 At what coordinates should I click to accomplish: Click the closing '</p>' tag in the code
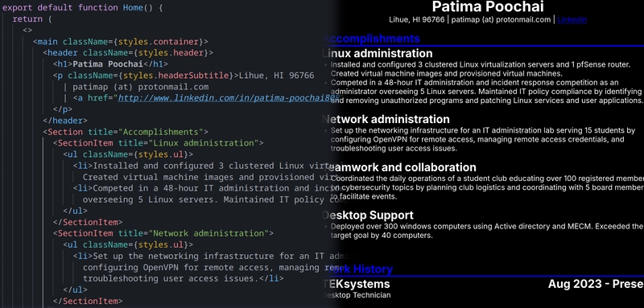click(63, 109)
